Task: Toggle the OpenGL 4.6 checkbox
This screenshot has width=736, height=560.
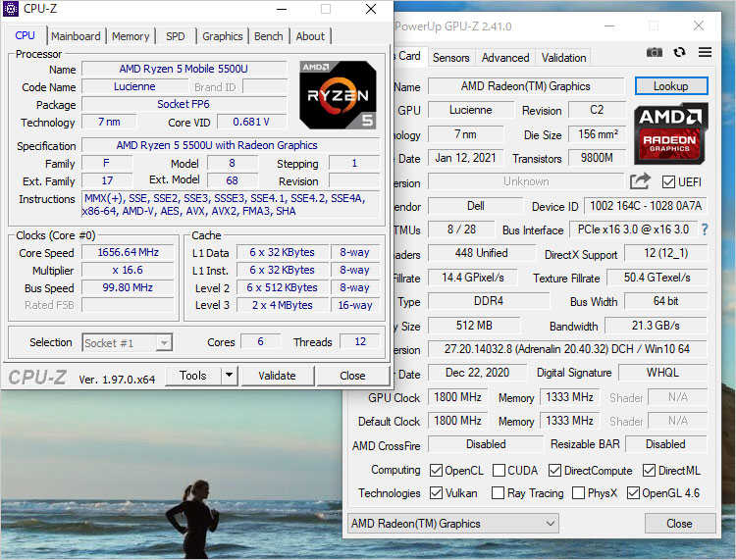Action: [x=633, y=493]
